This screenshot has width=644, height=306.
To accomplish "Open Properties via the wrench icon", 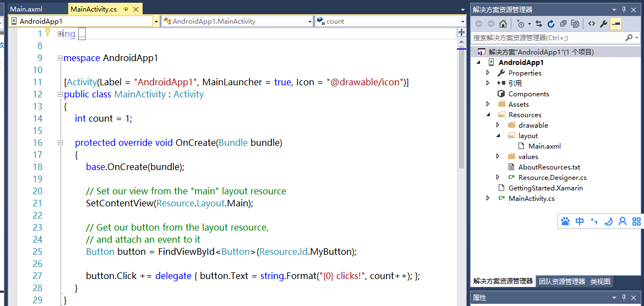I will point(604,24).
